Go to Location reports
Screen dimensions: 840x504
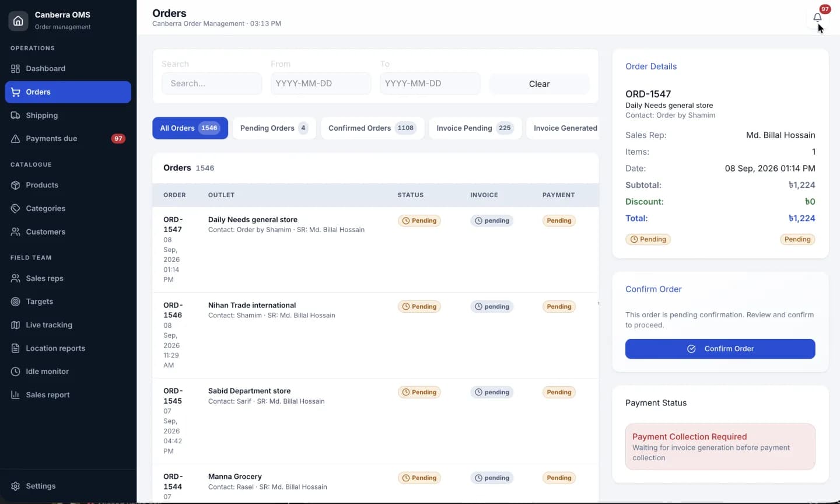68,348
